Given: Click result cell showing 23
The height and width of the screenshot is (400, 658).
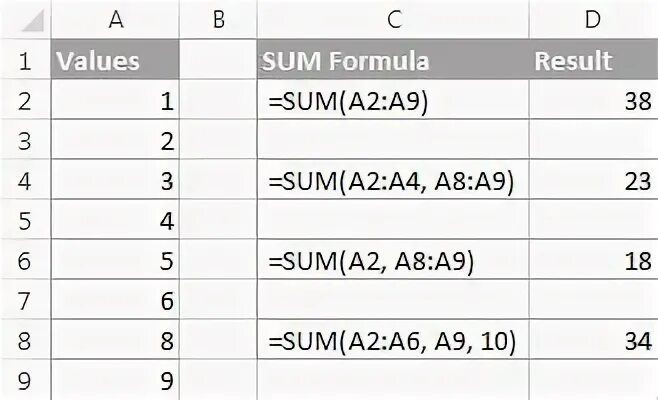Looking at the screenshot, I should click(x=593, y=179).
